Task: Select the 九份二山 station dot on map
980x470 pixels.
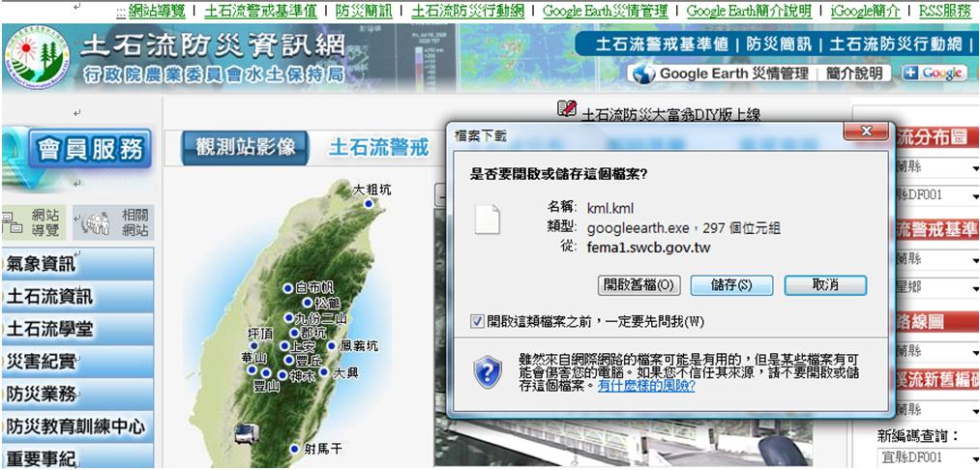Action: point(288,317)
